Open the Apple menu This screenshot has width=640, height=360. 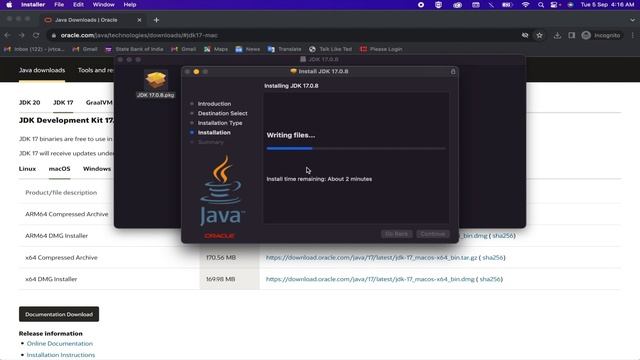pos(9,5)
